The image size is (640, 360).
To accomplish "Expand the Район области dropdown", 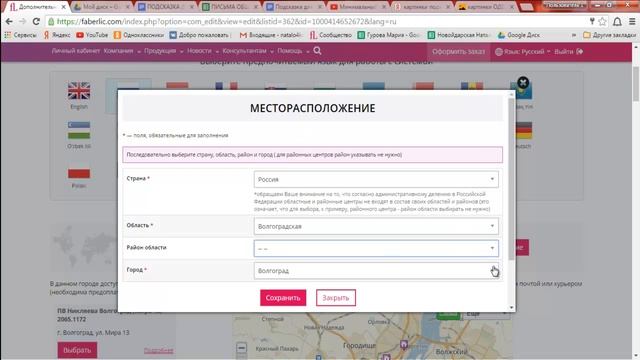I will point(376,248).
